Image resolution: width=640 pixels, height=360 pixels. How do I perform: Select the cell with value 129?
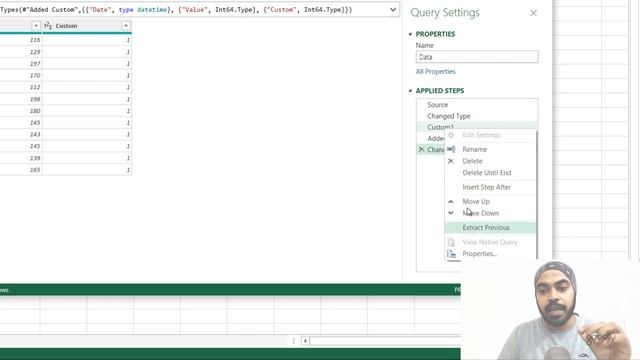click(x=21, y=52)
